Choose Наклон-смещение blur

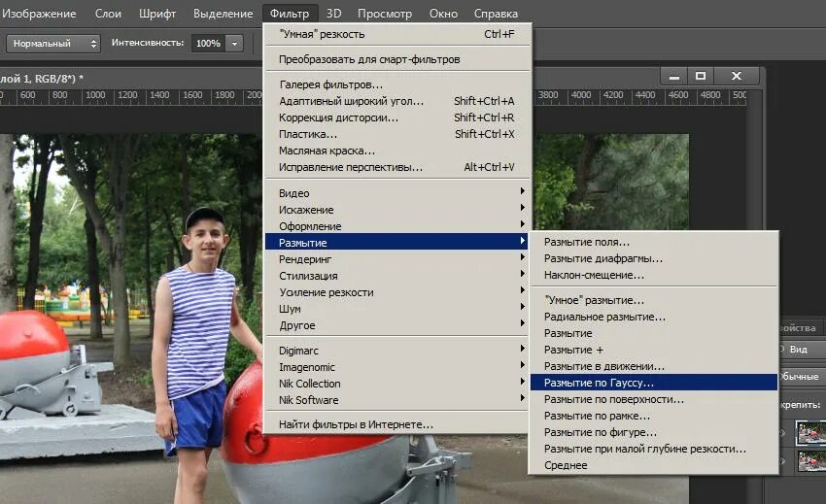click(x=654, y=275)
